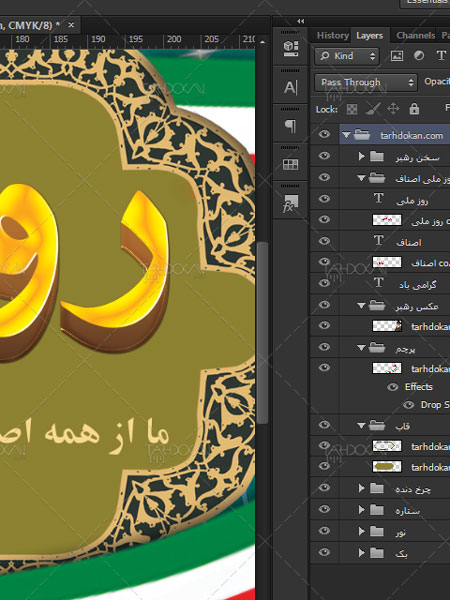The height and width of the screenshot is (600, 450).
Task: Click folder icon of نور group
Action: tap(377, 531)
